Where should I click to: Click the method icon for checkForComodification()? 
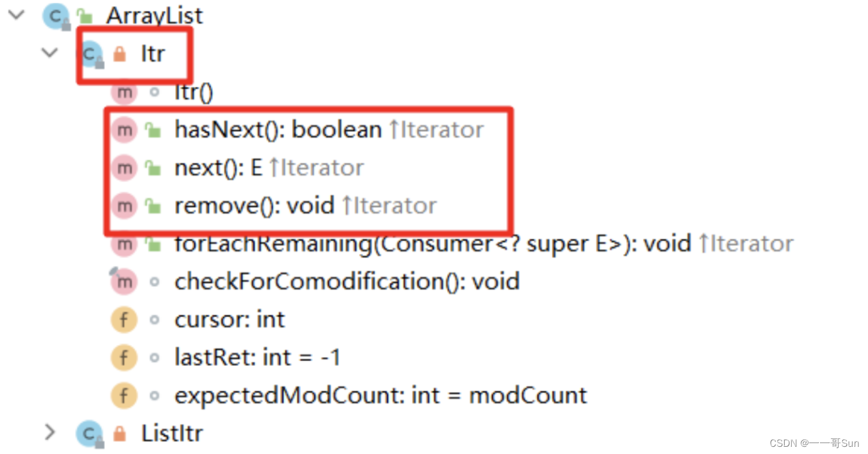coord(124,281)
